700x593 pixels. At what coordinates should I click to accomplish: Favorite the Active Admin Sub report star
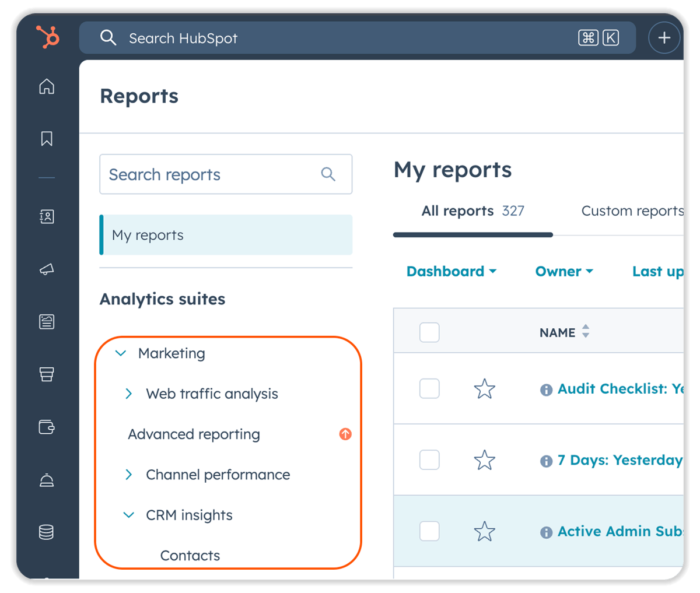[485, 531]
